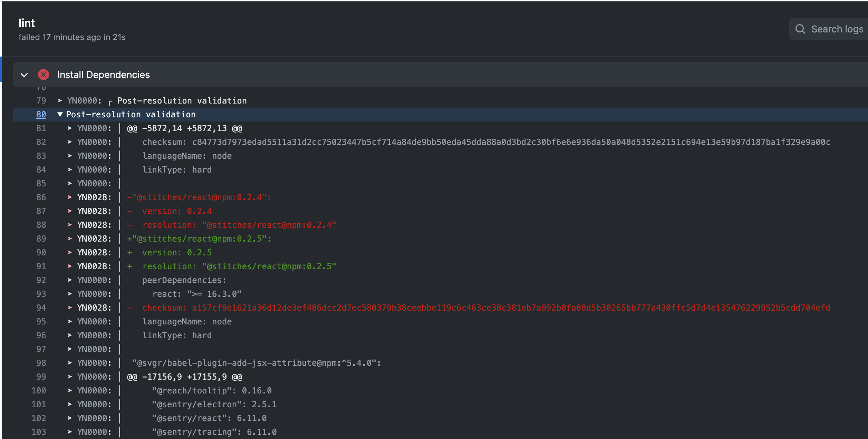Open line number 80 link
The image size is (868, 439).
click(x=41, y=114)
